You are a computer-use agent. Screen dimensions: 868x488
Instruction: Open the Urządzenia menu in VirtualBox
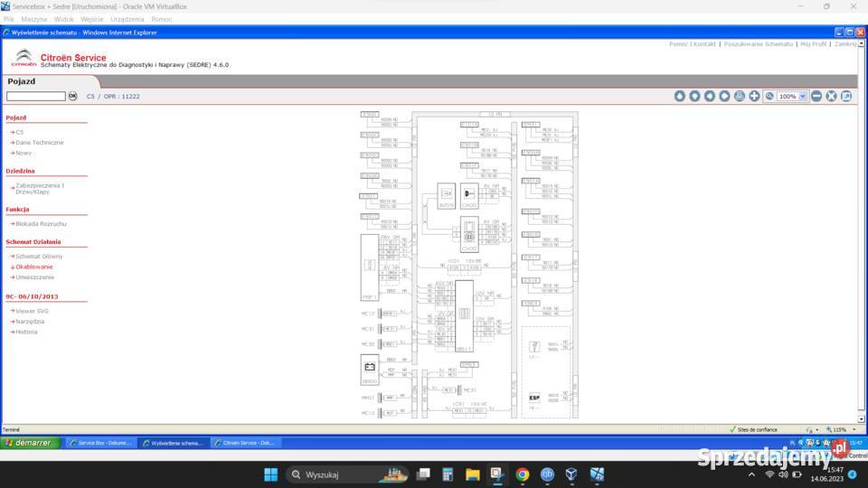(125, 18)
